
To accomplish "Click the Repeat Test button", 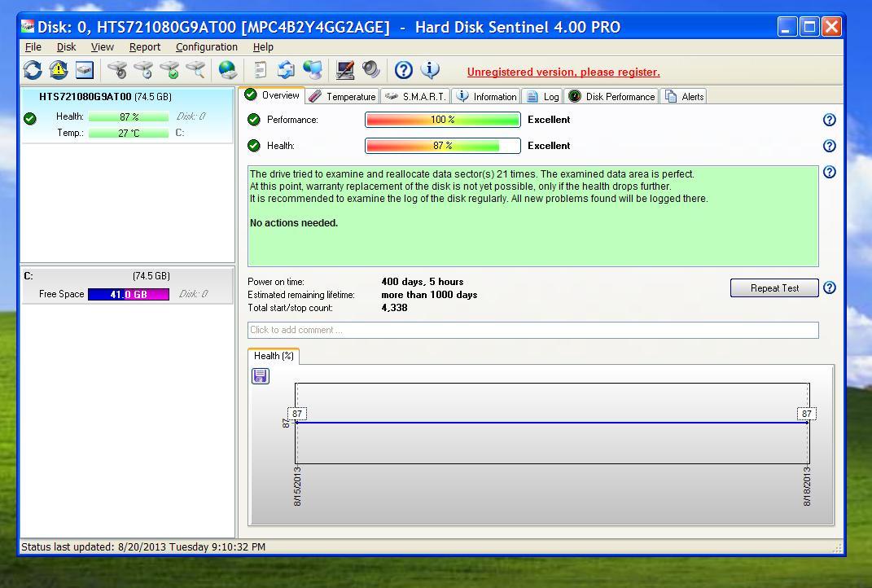I will click(774, 288).
